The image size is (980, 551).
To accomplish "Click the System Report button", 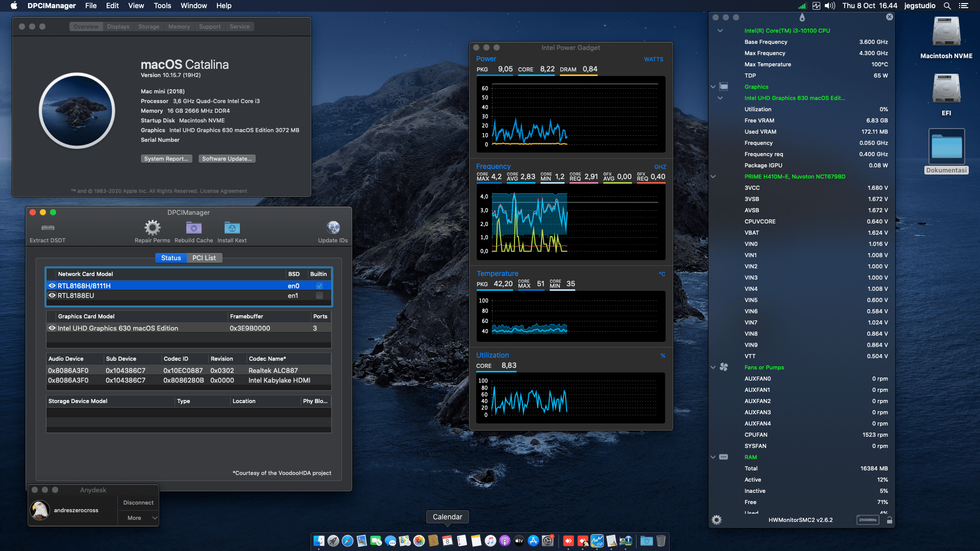I will 166,159.
